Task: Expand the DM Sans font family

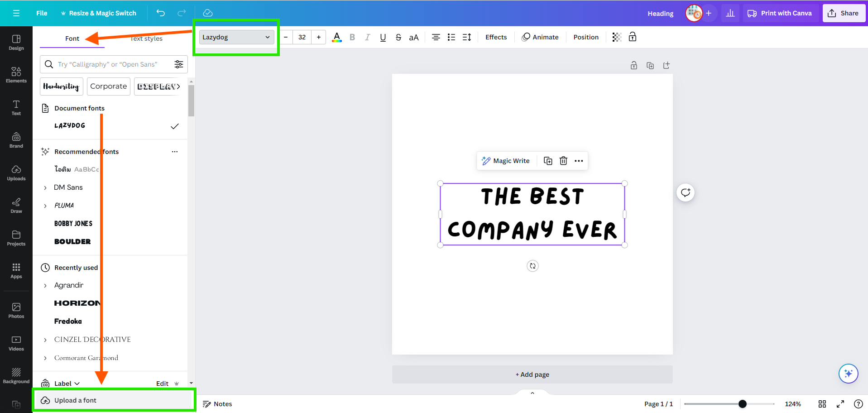Action: pos(45,187)
